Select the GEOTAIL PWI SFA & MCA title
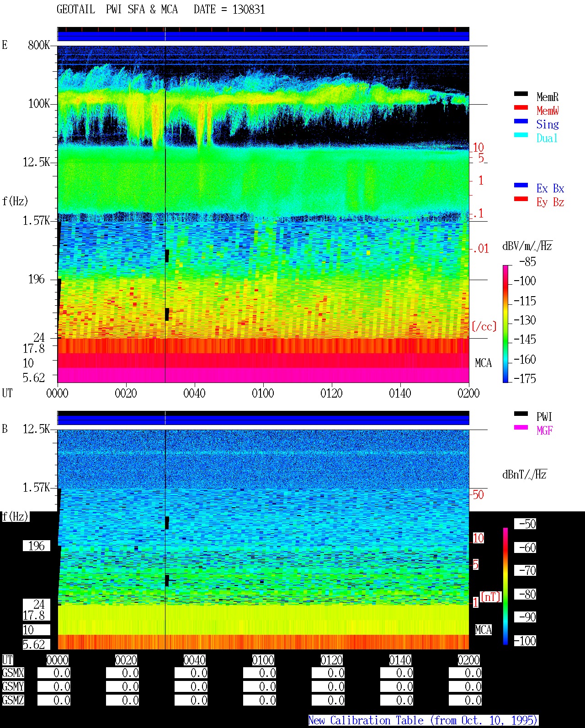Viewport: 585px width, 728px height. click(117, 10)
